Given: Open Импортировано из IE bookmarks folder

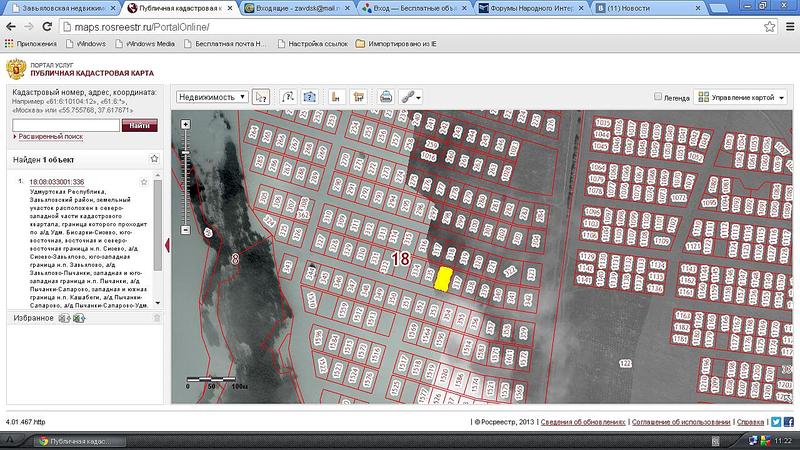Looking at the screenshot, I should (x=396, y=44).
